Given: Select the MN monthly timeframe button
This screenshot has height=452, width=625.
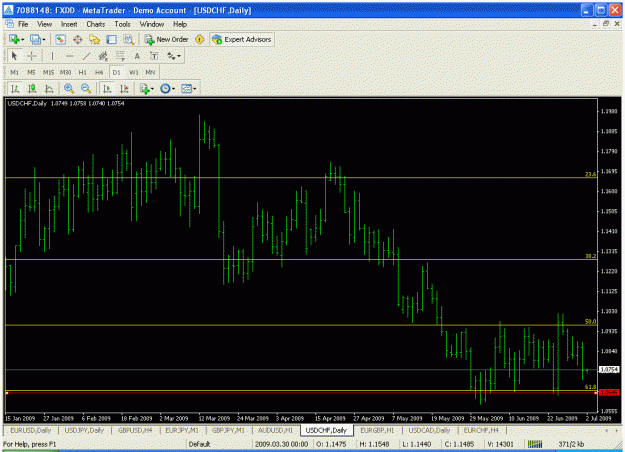Looking at the screenshot, I should click(150, 72).
